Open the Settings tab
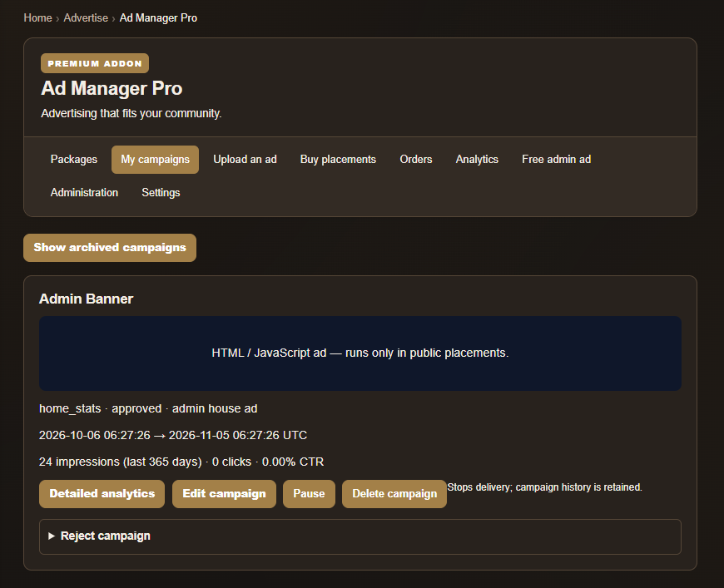This screenshot has width=724, height=588. pos(161,193)
